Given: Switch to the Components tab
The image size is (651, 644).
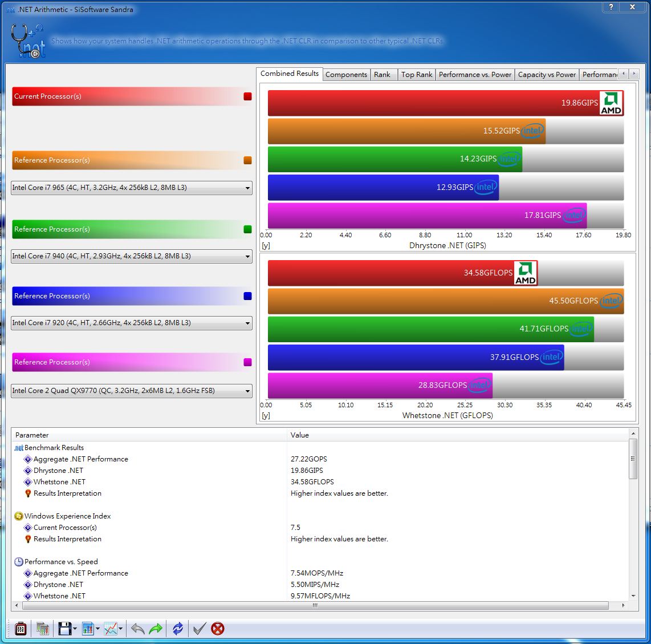Looking at the screenshot, I should 346,75.
